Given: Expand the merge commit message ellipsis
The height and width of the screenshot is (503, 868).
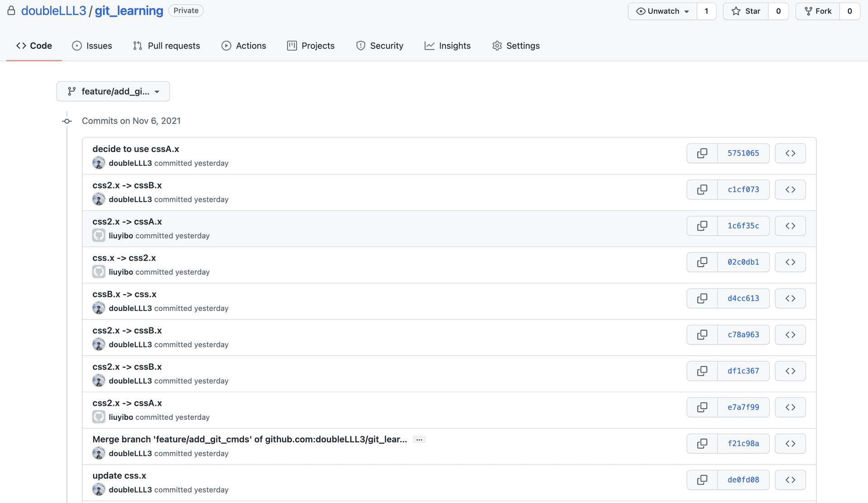Looking at the screenshot, I should click(x=419, y=440).
